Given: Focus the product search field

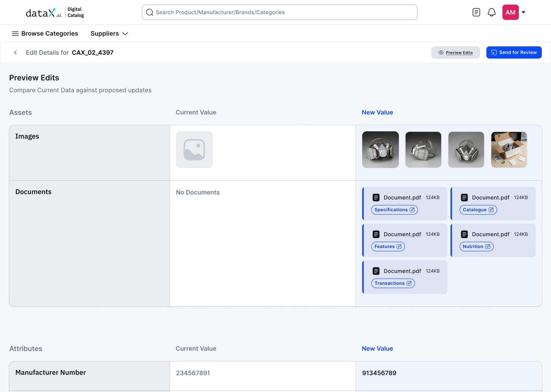Looking at the screenshot, I should coord(279,12).
